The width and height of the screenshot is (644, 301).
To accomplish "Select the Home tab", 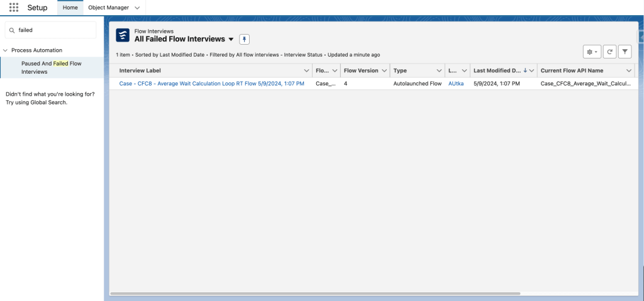I will 70,8.
